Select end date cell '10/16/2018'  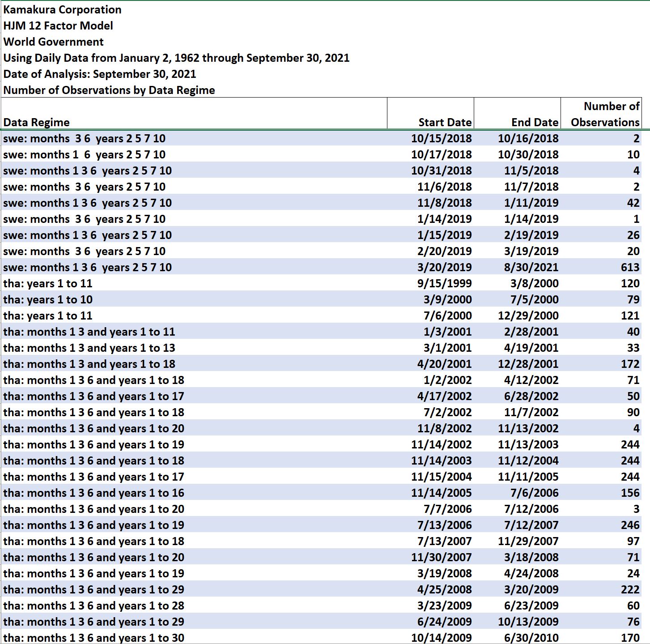[x=528, y=139]
